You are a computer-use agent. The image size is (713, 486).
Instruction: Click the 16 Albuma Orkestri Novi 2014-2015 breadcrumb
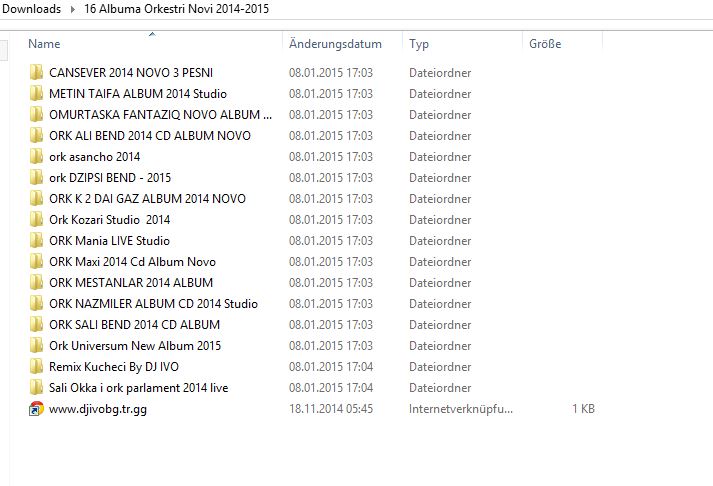[176, 9]
